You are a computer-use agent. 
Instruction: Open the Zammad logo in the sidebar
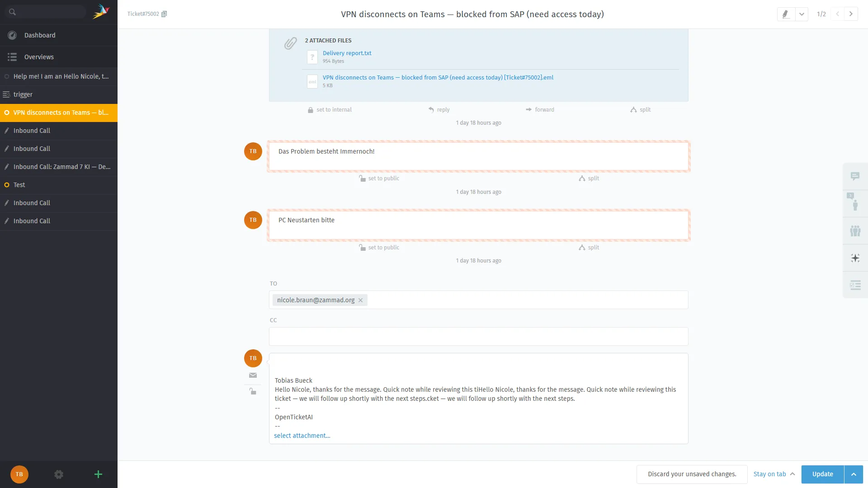pyautogui.click(x=101, y=12)
